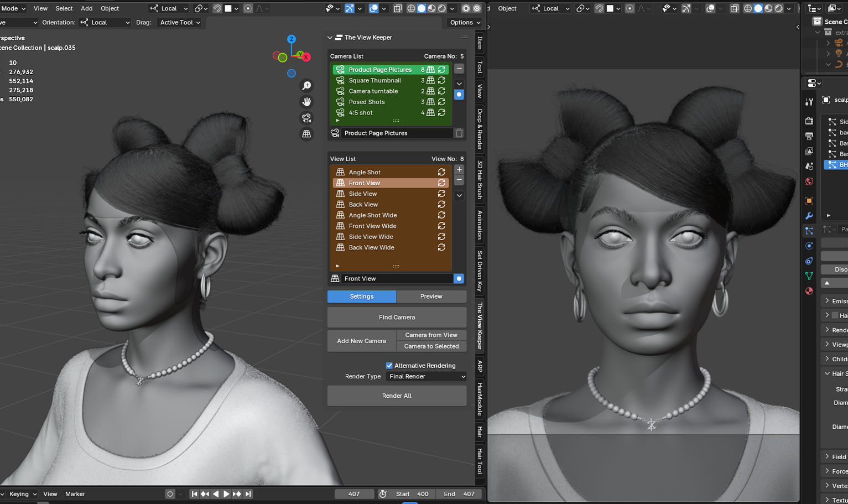This screenshot has width=848, height=504.
Task: Open the Object properties tab icon
Action: [x=809, y=200]
